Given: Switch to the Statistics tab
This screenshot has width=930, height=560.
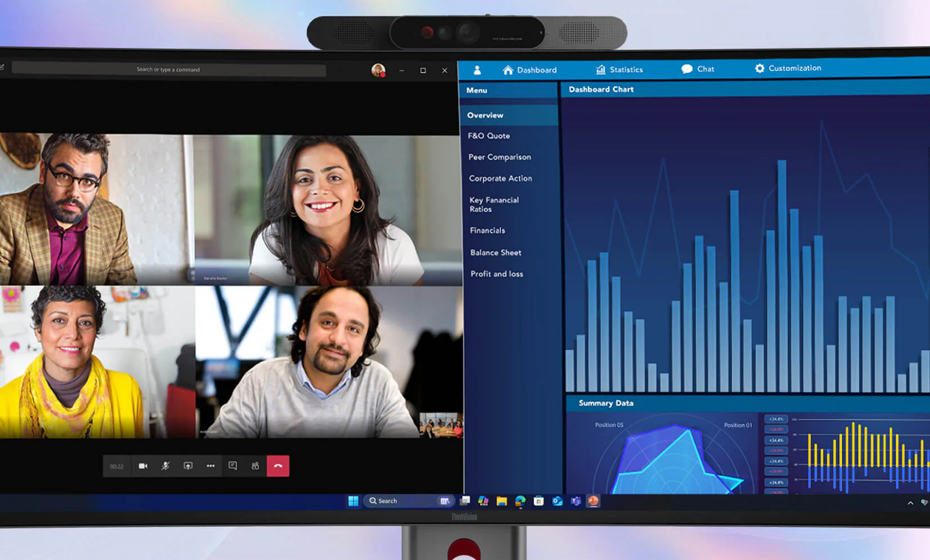Looking at the screenshot, I should [x=620, y=70].
